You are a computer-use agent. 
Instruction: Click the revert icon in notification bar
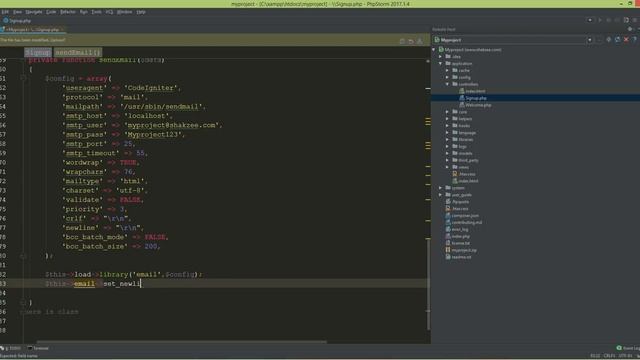pos(411,41)
